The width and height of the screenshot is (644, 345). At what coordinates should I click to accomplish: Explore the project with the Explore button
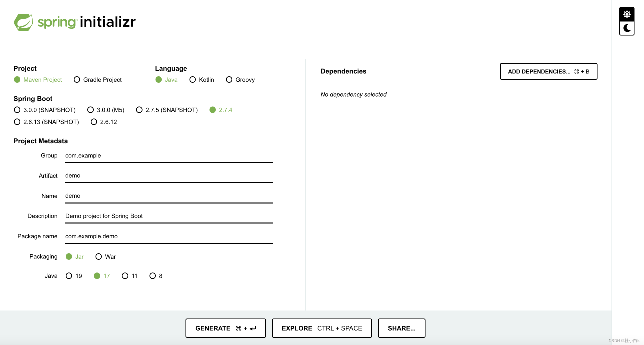322,328
